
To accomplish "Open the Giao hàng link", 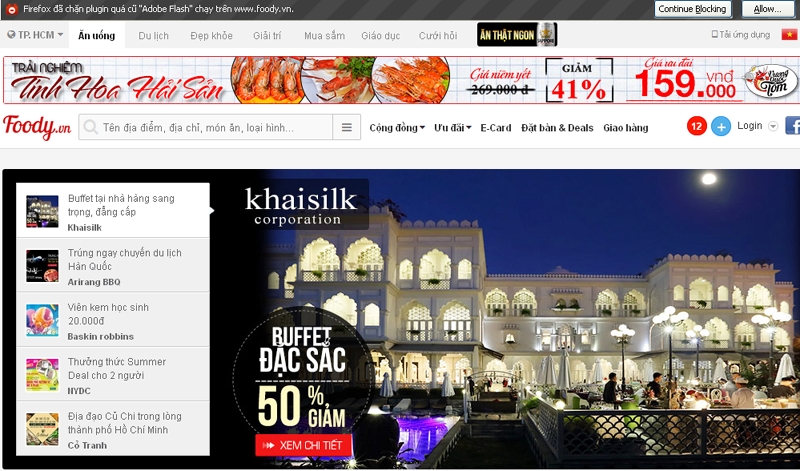I will (x=626, y=128).
